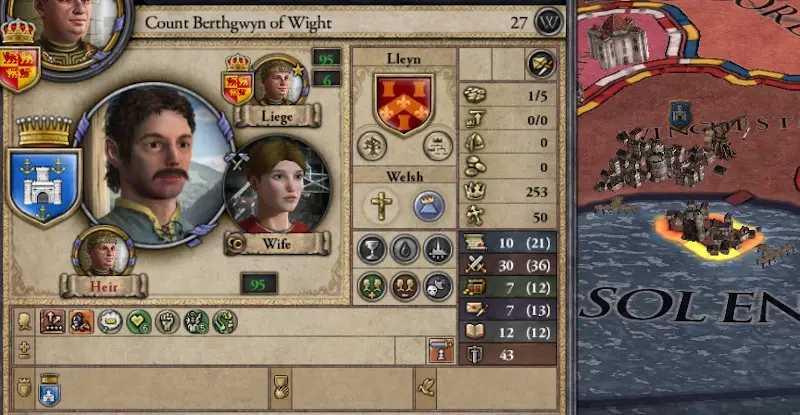
Task: Open the Liege character portrait
Action: 280,82
